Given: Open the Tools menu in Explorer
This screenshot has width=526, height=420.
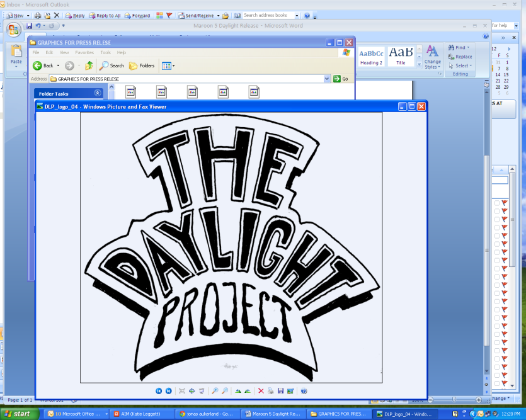Looking at the screenshot, I should 105,53.
